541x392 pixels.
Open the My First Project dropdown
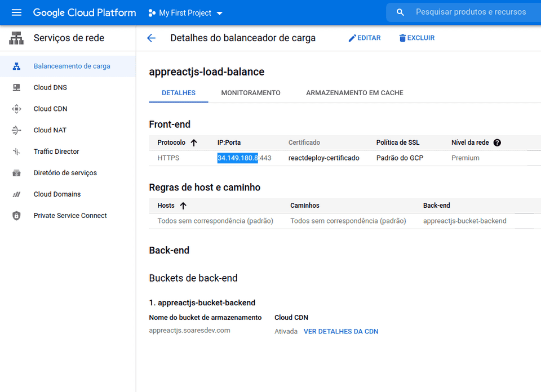185,13
